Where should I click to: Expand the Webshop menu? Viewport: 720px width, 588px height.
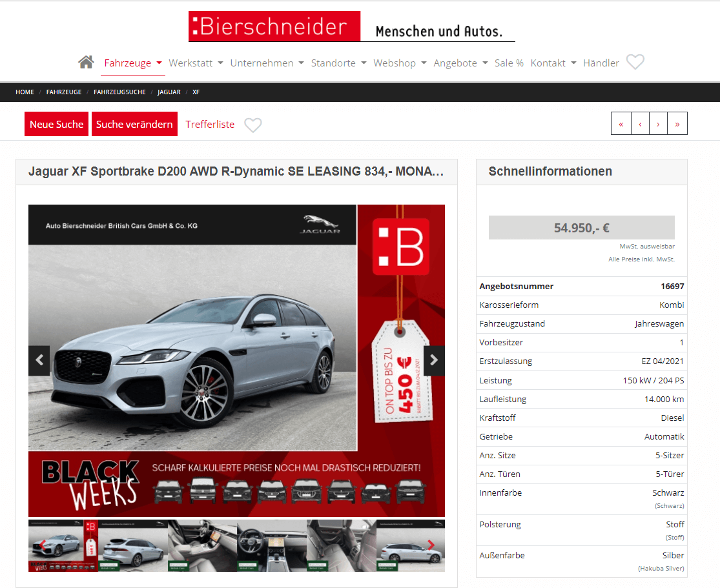[x=400, y=63]
